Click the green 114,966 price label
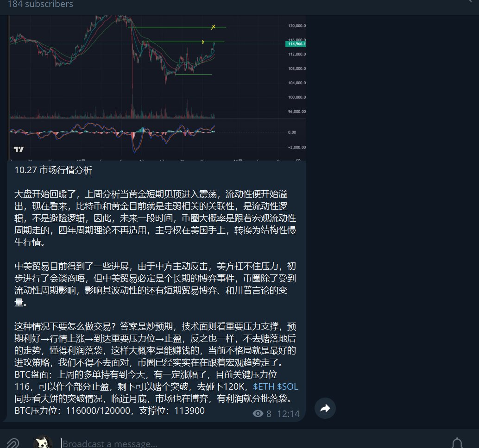This screenshot has height=448, width=479. pos(296,44)
